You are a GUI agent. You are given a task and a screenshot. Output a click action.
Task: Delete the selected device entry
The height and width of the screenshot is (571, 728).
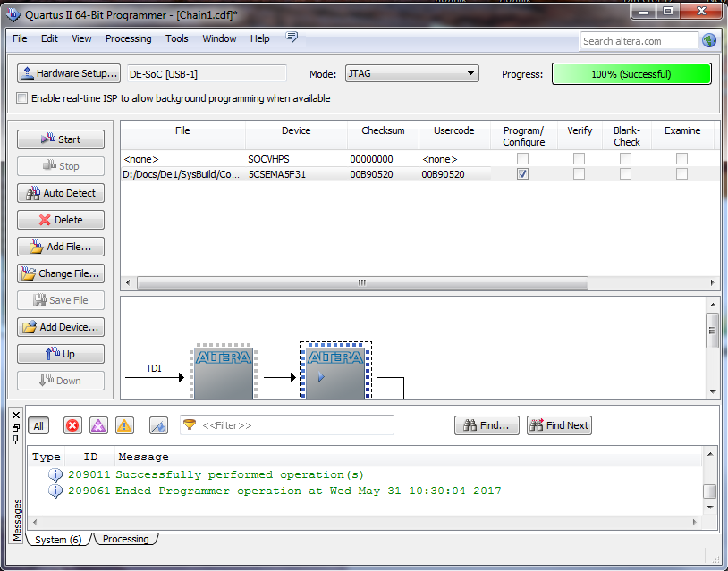coord(61,220)
